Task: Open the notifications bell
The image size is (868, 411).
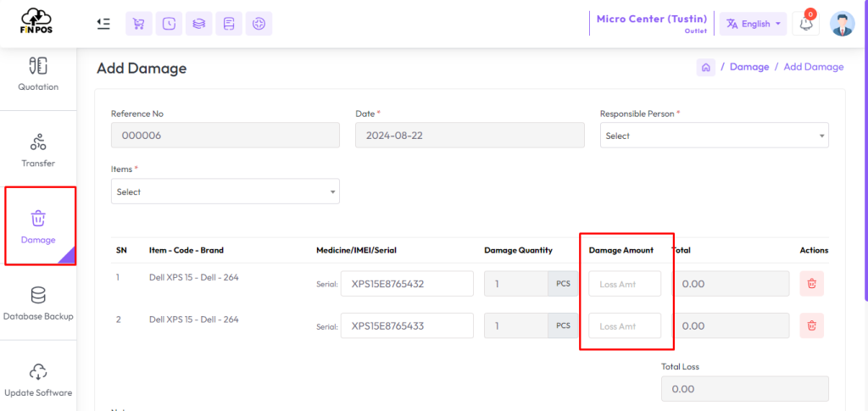Action: [805, 24]
